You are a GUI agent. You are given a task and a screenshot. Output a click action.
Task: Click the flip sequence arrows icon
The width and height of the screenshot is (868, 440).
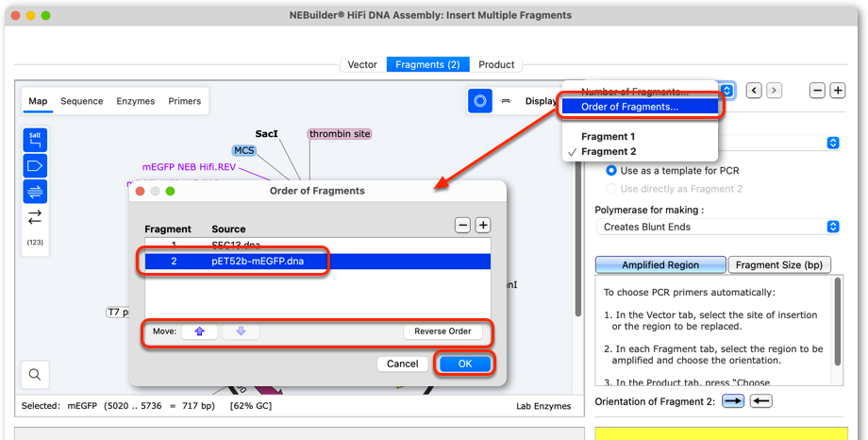35,216
